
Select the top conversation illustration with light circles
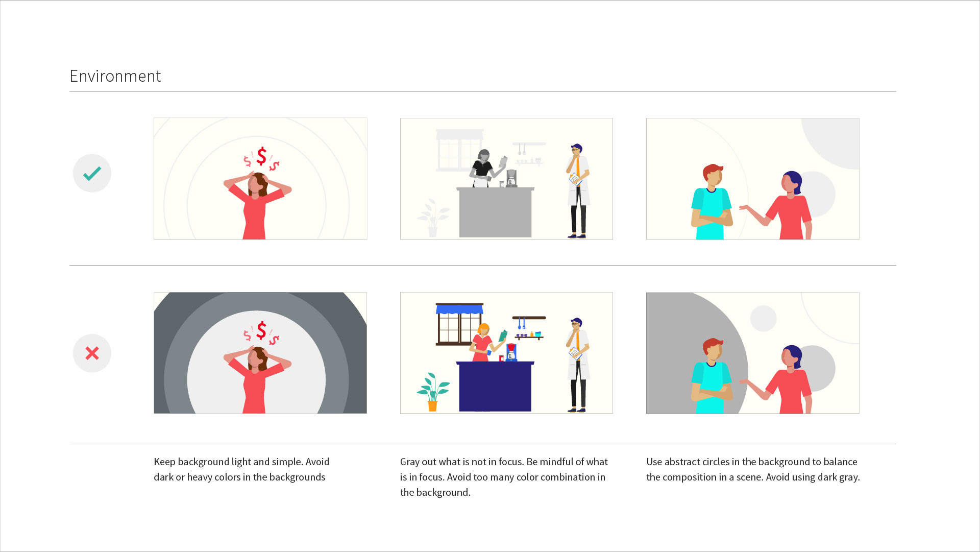753,179
